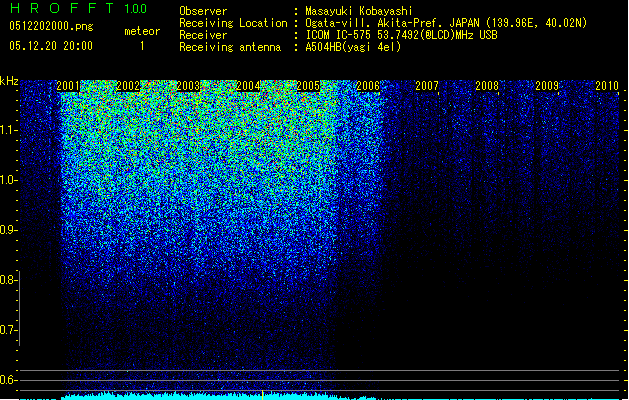629x400 pixels.
Task: Click the Receiving Location field label
Action: (233, 23)
